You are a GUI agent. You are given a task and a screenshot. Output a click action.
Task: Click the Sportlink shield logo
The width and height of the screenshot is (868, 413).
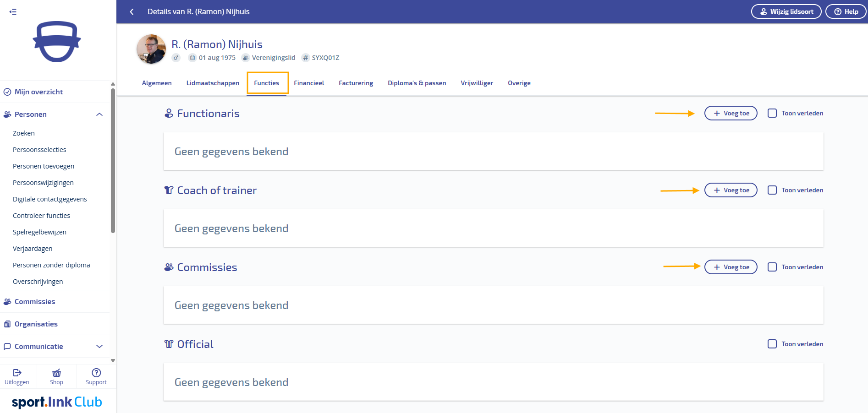[x=57, y=42]
